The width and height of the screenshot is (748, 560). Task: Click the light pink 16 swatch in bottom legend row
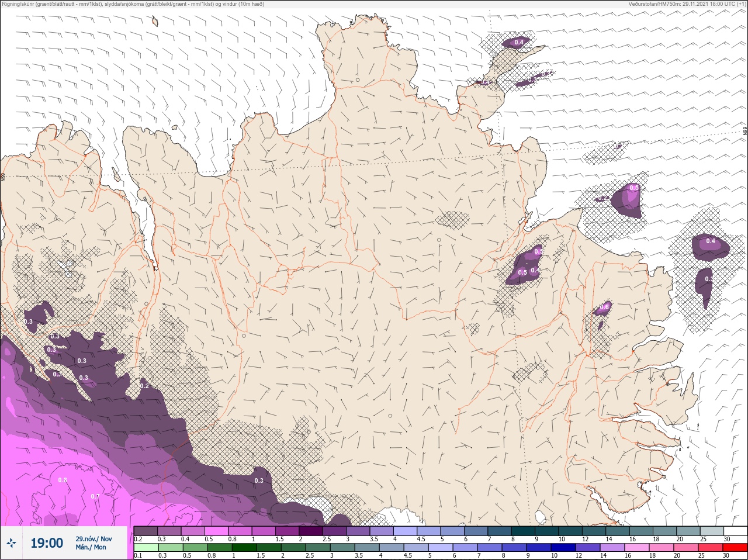tap(638, 547)
